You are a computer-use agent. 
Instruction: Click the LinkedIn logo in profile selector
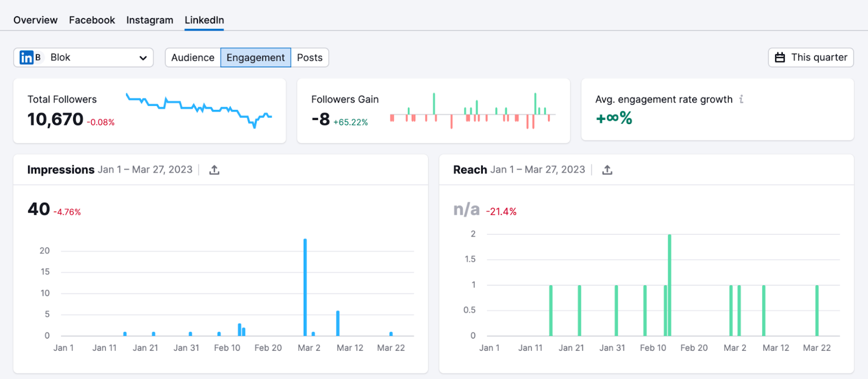(26, 57)
